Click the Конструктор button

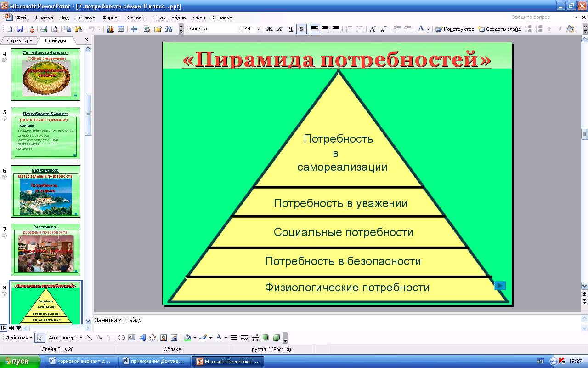tap(455, 29)
